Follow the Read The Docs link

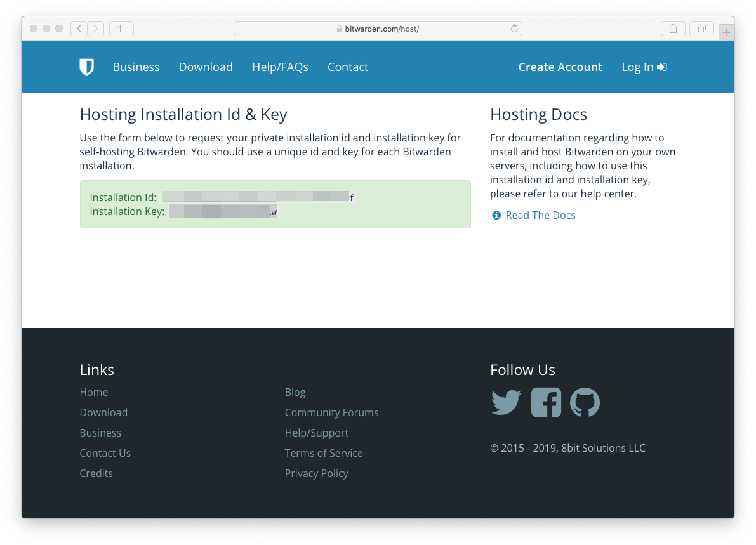[540, 215]
